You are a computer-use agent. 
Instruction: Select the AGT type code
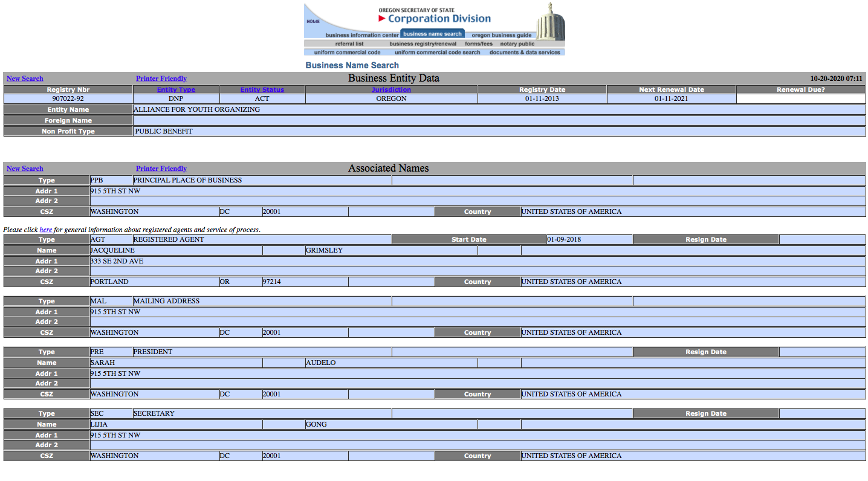pos(98,239)
